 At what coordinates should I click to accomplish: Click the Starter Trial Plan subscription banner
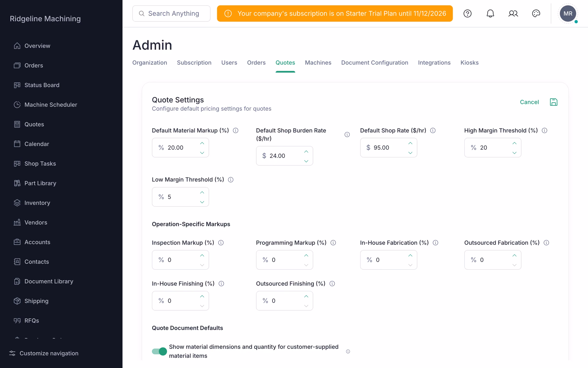335,13
